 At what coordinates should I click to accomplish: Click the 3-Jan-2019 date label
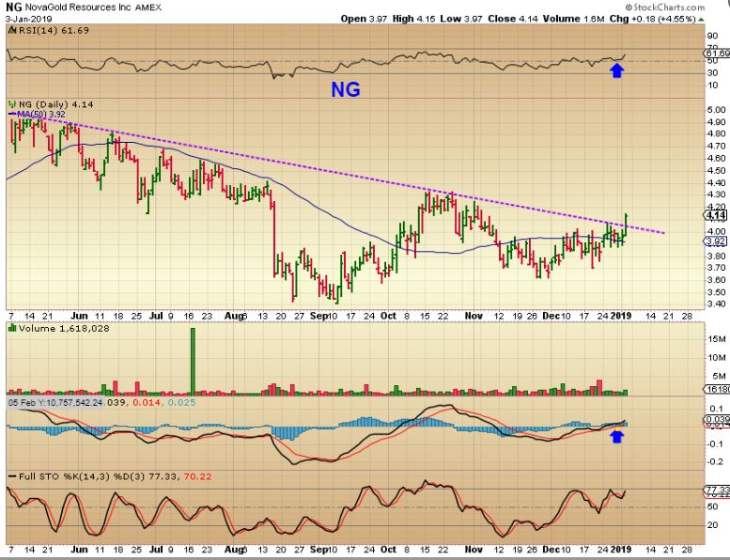click(29, 19)
